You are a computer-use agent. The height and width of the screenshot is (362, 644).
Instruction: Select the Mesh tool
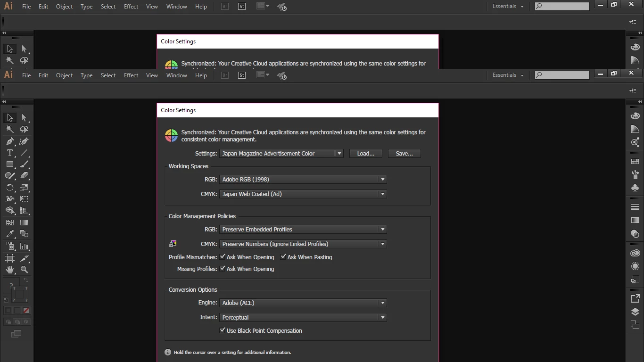(9, 222)
